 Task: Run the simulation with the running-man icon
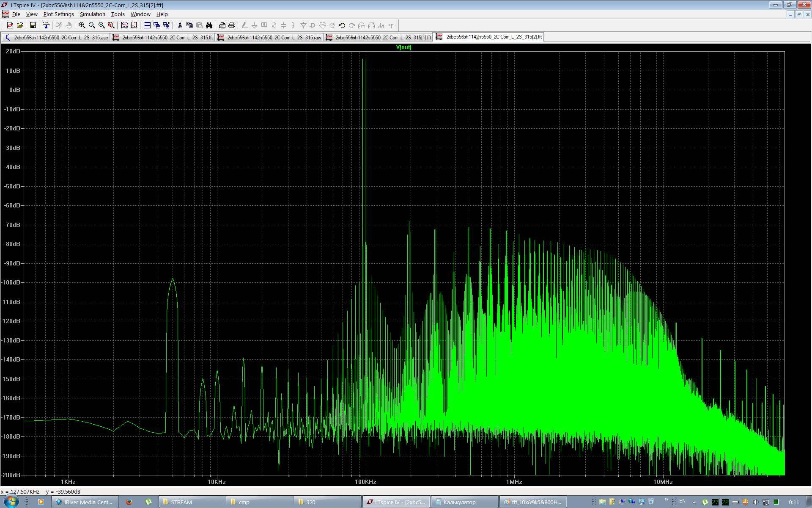click(59, 25)
